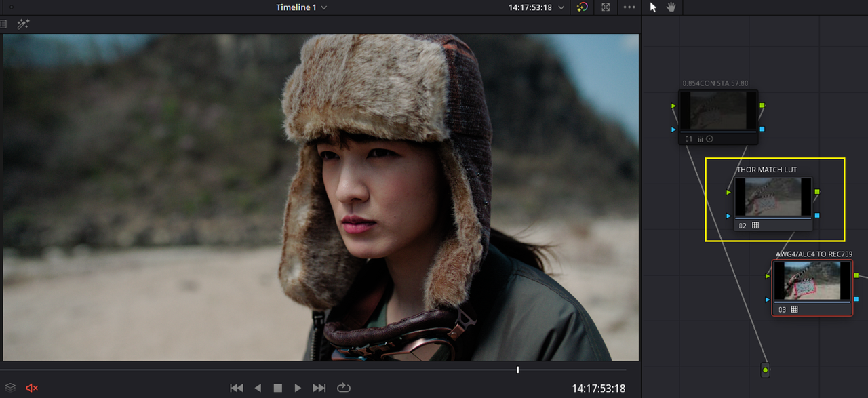Click the bars icon on node 01
Image resolution: width=868 pixels, height=398 pixels.
point(701,139)
